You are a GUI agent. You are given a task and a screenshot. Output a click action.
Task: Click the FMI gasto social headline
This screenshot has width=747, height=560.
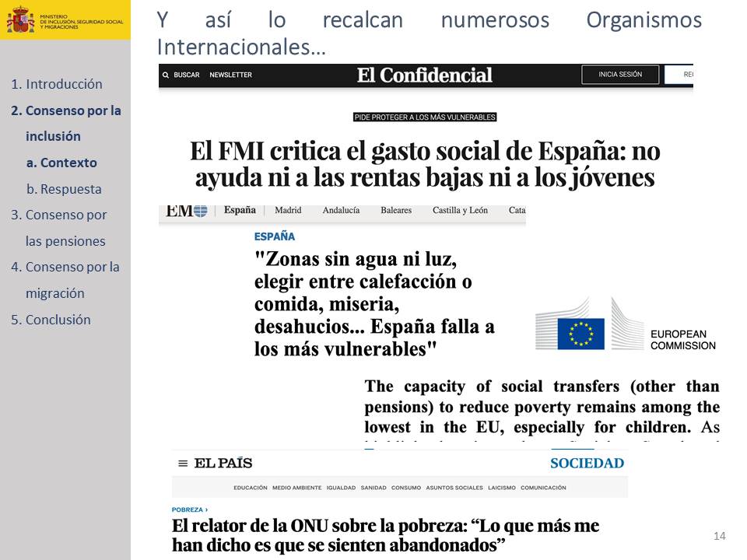[x=425, y=164]
